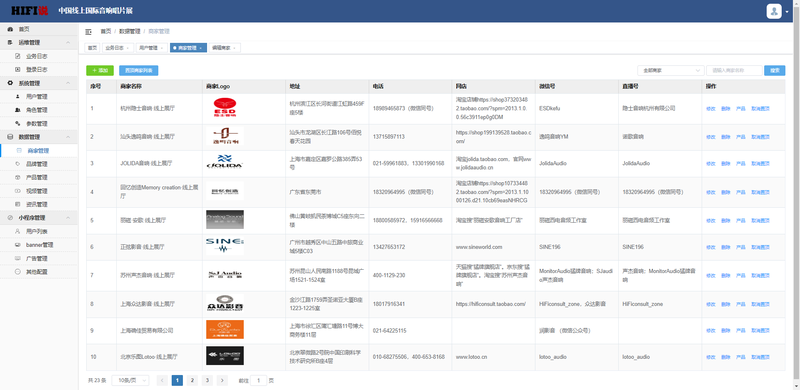
Task: Go to the next page with right arrow
Action: pyautogui.click(x=222, y=380)
